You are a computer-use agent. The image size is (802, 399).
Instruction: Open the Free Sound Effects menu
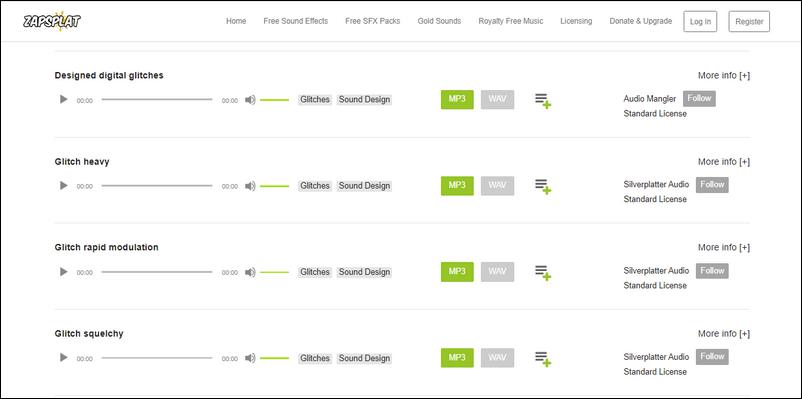296,21
